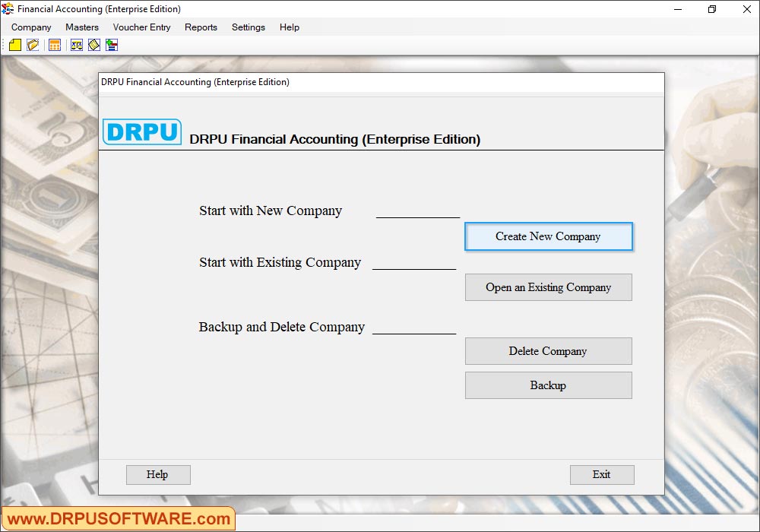Click the orange calendar grid toolbar icon
The image size is (760, 532).
(x=55, y=46)
